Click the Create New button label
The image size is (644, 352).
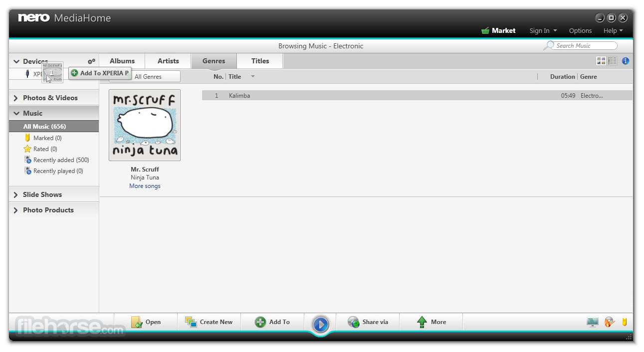[216, 322]
